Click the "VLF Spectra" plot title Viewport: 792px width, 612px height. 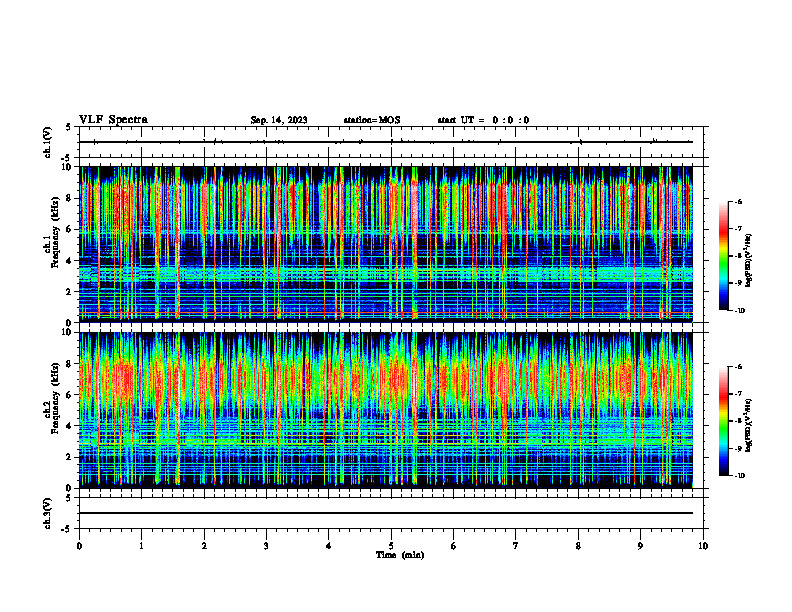(x=113, y=120)
